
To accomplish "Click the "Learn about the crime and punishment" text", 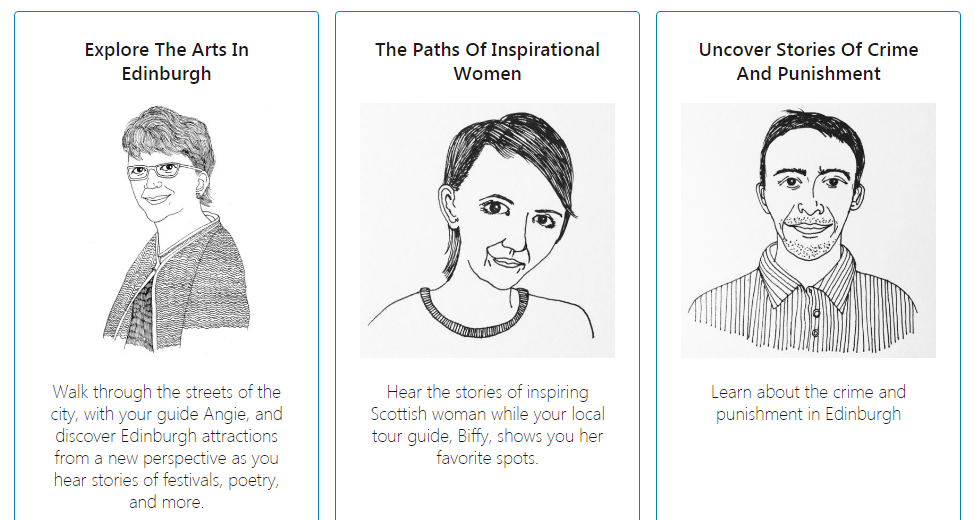I will [808, 403].
